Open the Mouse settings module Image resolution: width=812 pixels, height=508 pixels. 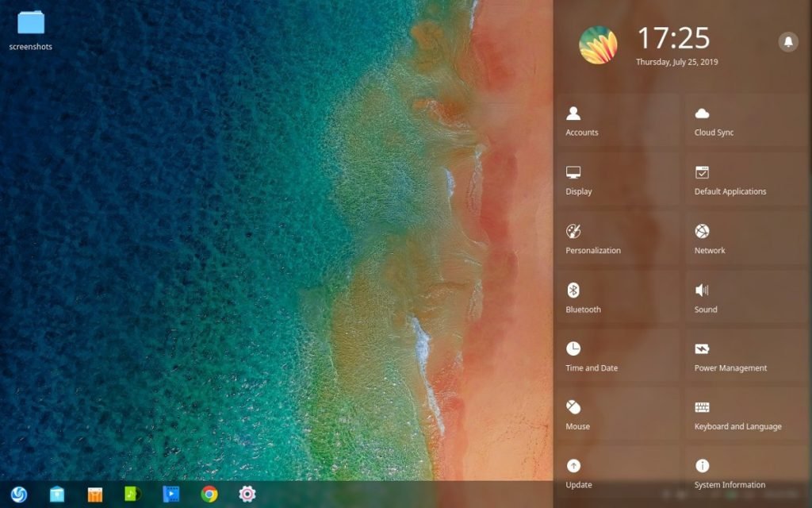click(x=617, y=416)
